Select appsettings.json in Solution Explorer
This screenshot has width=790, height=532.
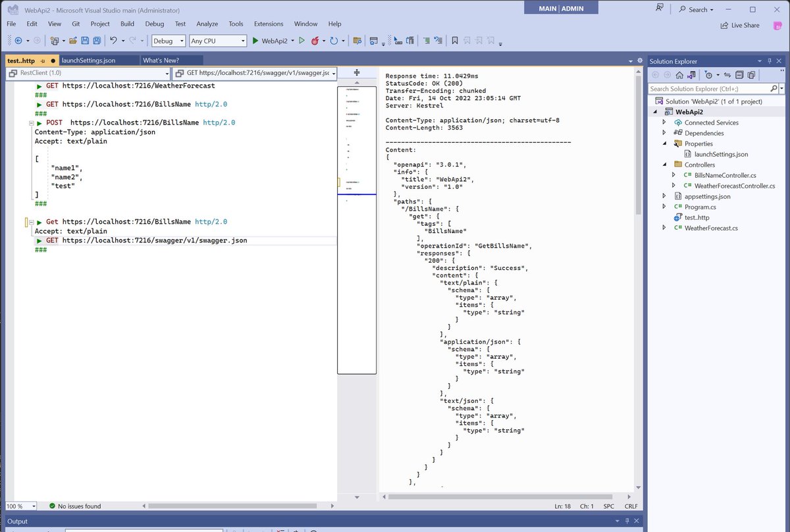tap(707, 196)
